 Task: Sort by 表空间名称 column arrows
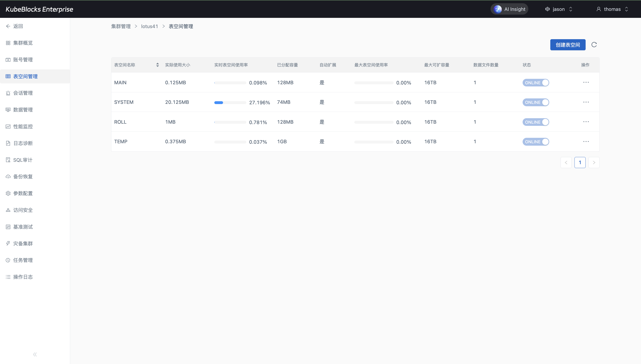point(157,65)
